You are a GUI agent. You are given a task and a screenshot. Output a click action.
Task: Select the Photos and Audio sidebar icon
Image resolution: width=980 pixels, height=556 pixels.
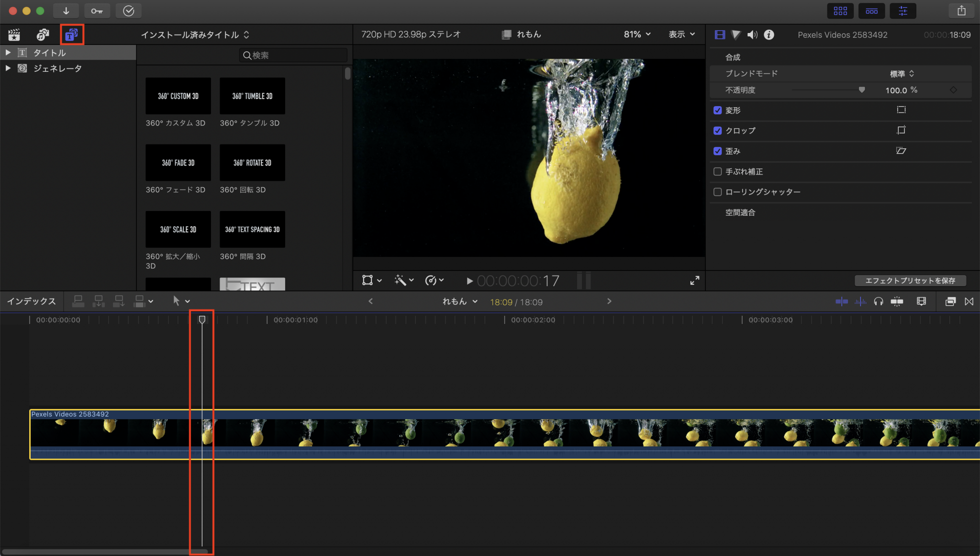[43, 34]
